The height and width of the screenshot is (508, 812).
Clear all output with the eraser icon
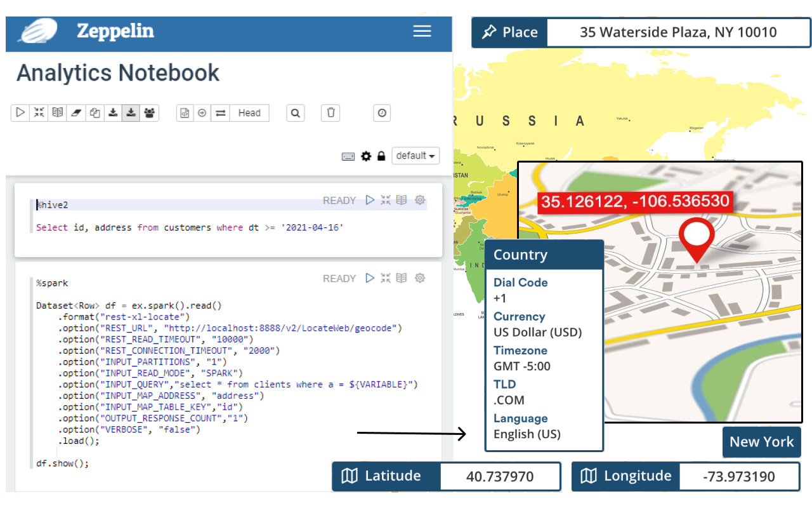[x=76, y=113]
